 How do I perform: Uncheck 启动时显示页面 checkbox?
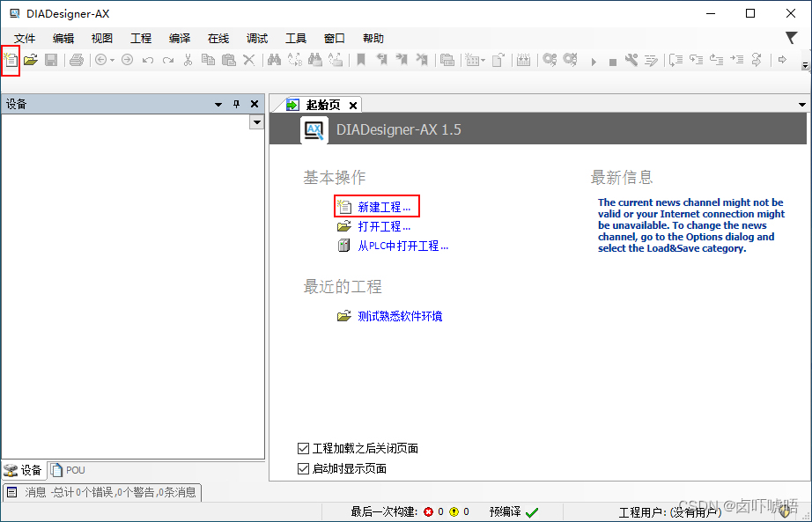(303, 468)
